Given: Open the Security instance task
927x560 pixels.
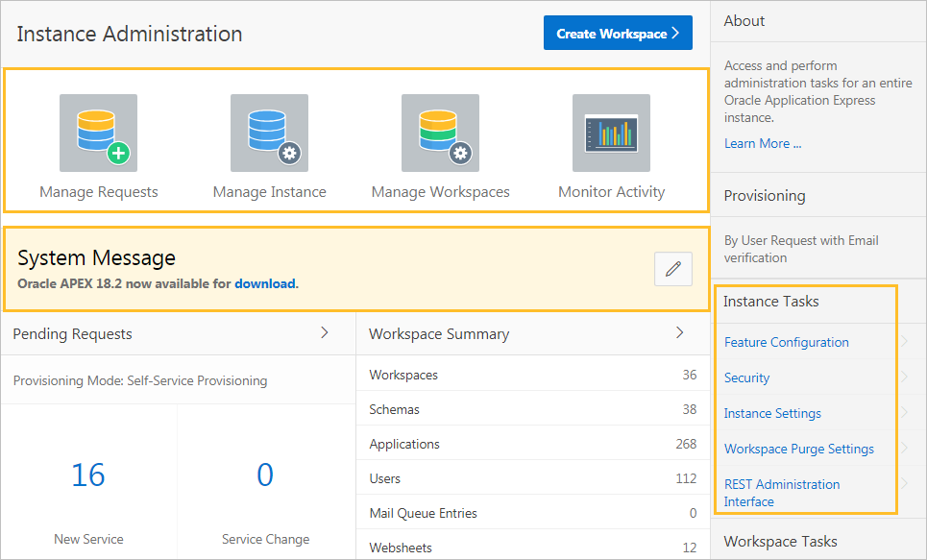Looking at the screenshot, I should click(x=746, y=377).
